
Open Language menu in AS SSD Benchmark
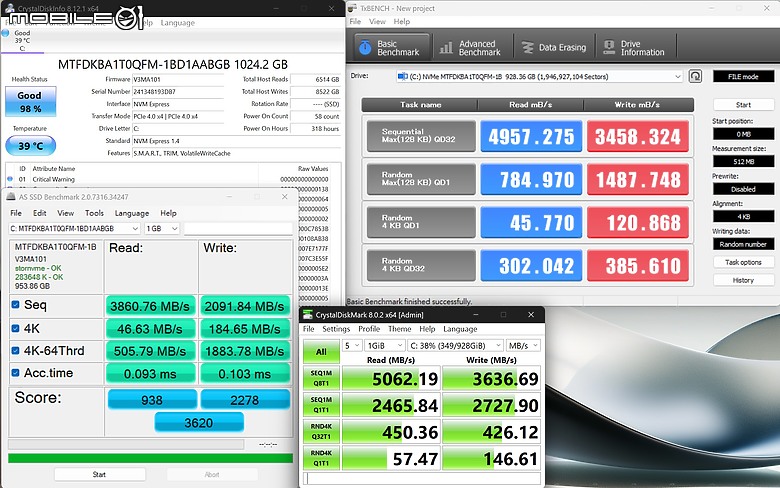pyautogui.click(x=132, y=213)
